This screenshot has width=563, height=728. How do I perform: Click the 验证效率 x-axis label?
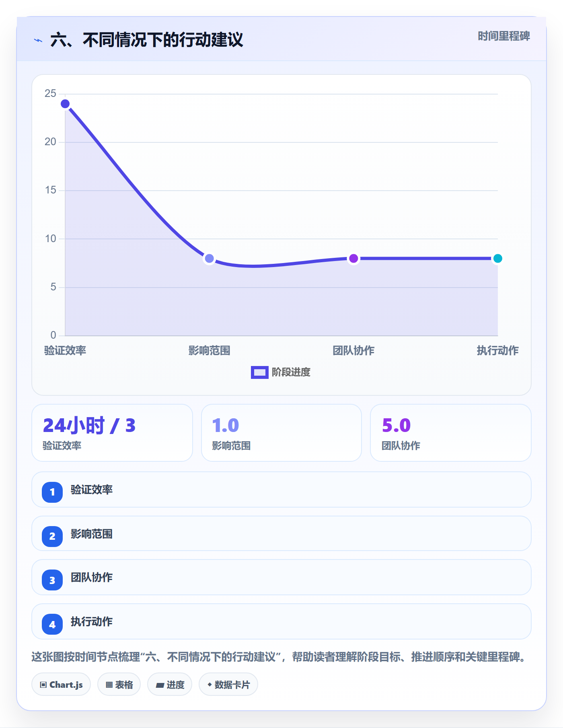pos(65,350)
